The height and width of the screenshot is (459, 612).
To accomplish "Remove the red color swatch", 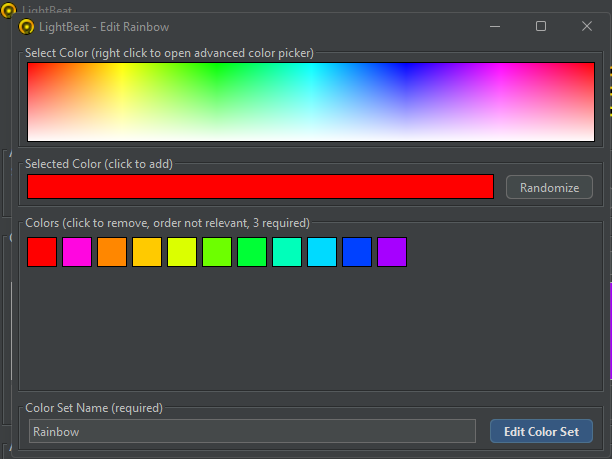I will coord(42,252).
